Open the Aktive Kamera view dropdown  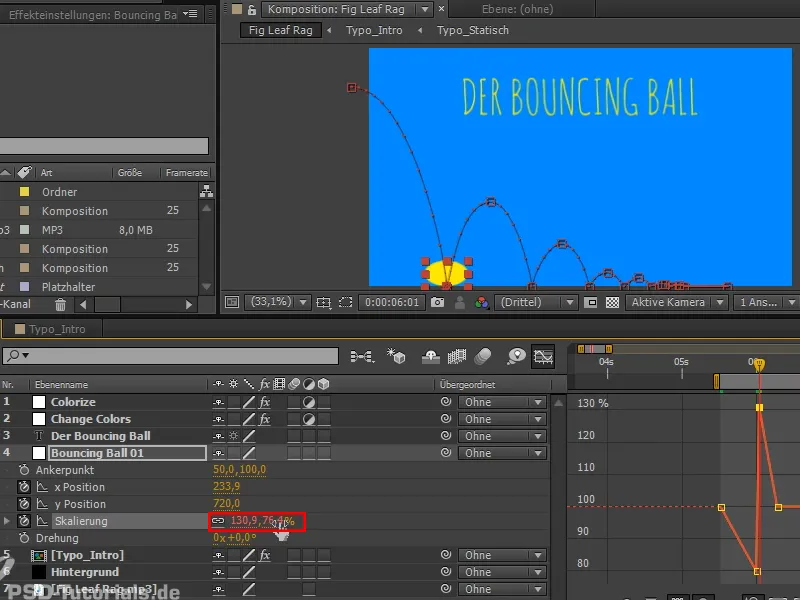pyautogui.click(x=672, y=302)
